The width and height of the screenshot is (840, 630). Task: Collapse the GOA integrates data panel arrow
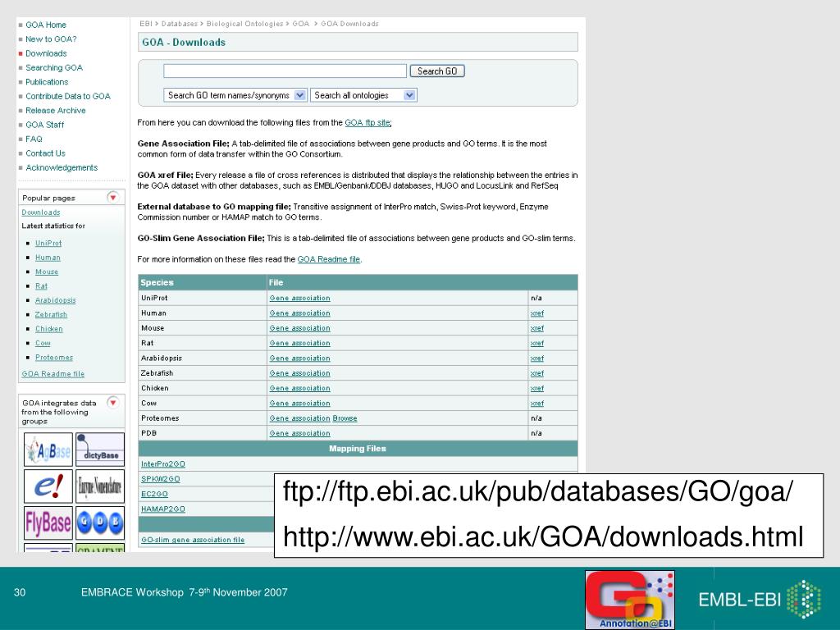(x=113, y=402)
